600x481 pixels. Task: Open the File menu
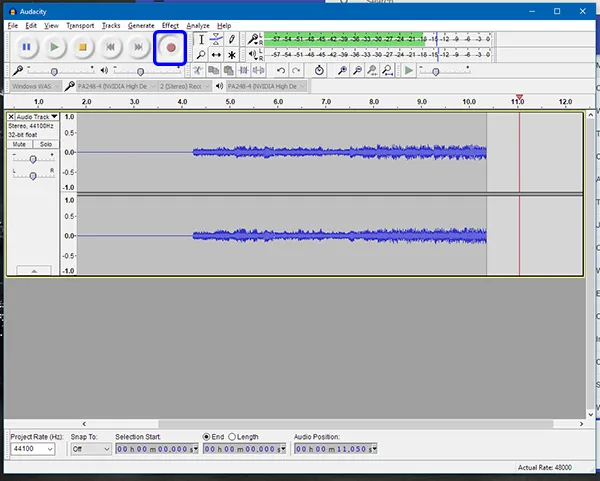point(13,26)
